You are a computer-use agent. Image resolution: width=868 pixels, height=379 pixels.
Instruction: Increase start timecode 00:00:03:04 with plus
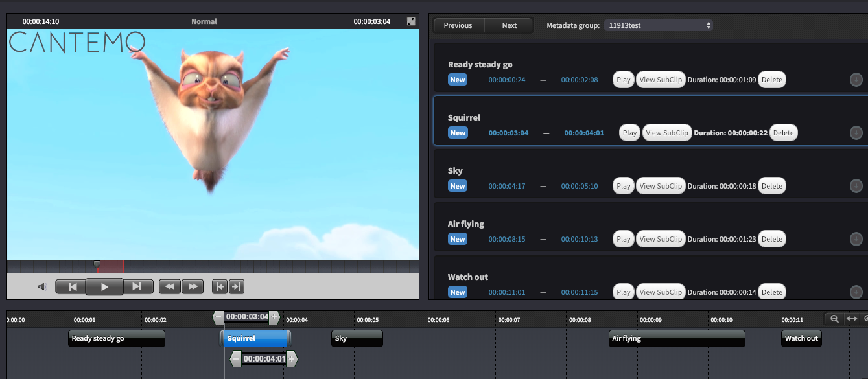click(x=274, y=317)
